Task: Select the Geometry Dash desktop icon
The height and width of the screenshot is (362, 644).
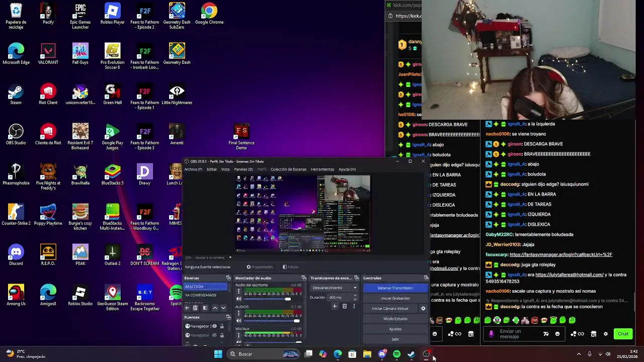Action: pos(177,54)
